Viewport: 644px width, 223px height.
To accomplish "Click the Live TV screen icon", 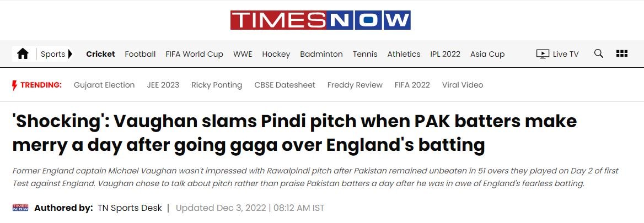I will (x=543, y=54).
